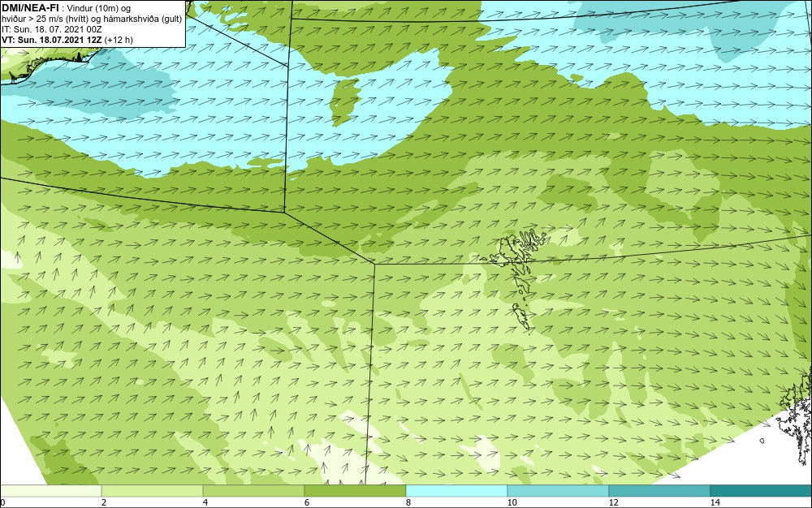Screen dimensions: 812x508
Task: Click the dark teal swatch above 14 m/s
Action: coord(762,491)
